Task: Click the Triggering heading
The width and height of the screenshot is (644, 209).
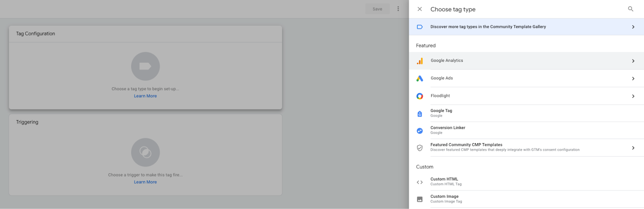Action: (27, 122)
